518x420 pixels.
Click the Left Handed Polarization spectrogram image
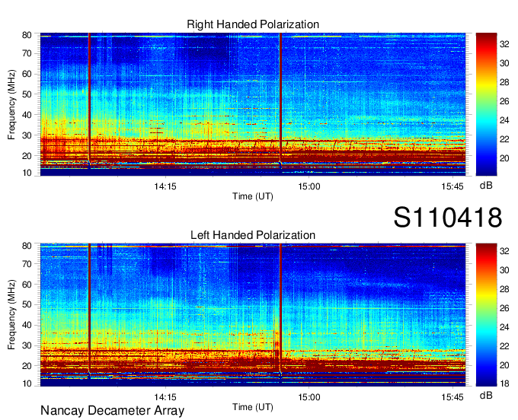253,315
